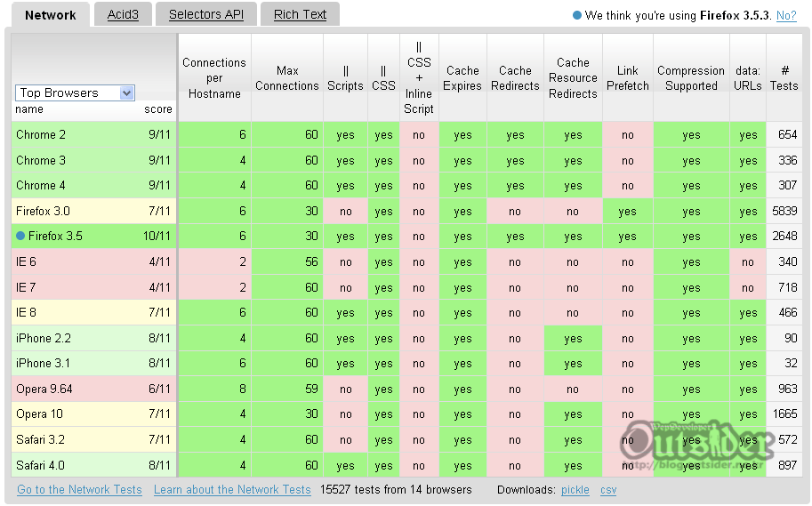Click the Compression Supported column header
The height and width of the screenshot is (506, 812).
coord(691,78)
